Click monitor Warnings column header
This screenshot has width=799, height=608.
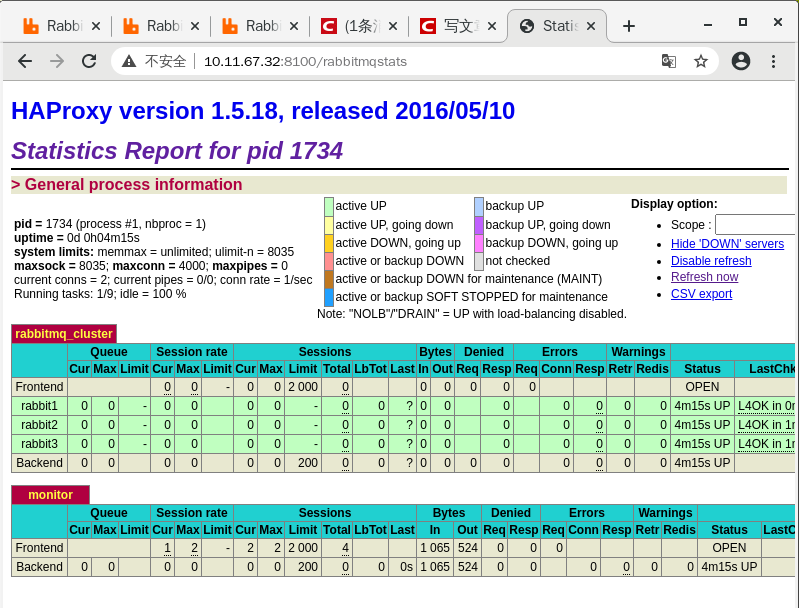pos(665,513)
